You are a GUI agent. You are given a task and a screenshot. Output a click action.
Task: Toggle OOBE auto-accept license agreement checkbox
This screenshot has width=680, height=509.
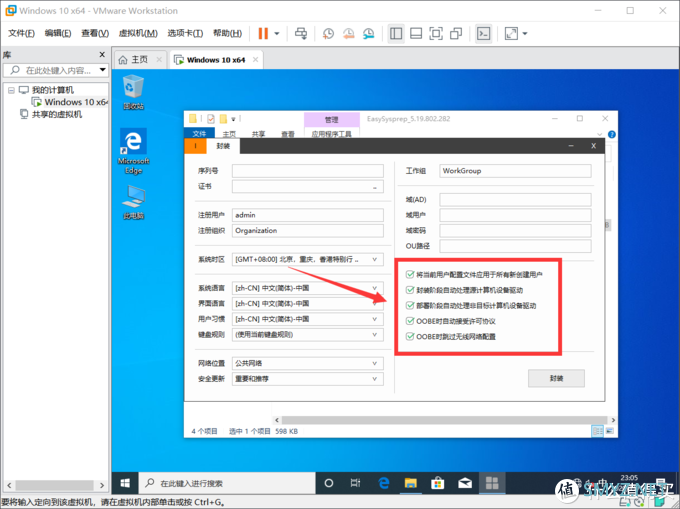(410, 321)
